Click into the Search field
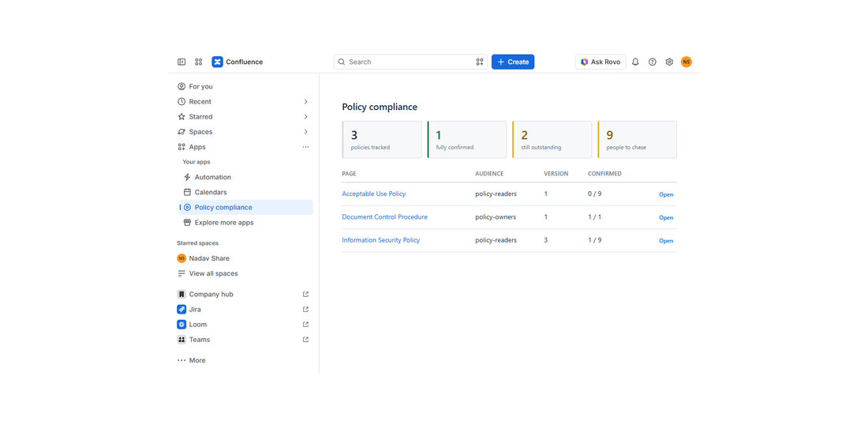Viewport: 868px width, 425px height. (x=410, y=62)
